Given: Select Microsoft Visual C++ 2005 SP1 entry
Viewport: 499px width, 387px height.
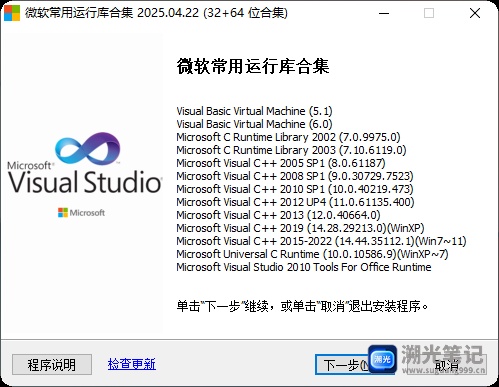Looking at the screenshot, I should pyautogui.click(x=281, y=163).
